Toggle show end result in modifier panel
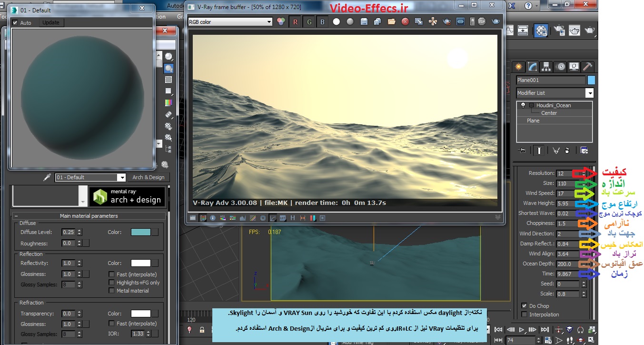 click(539, 150)
